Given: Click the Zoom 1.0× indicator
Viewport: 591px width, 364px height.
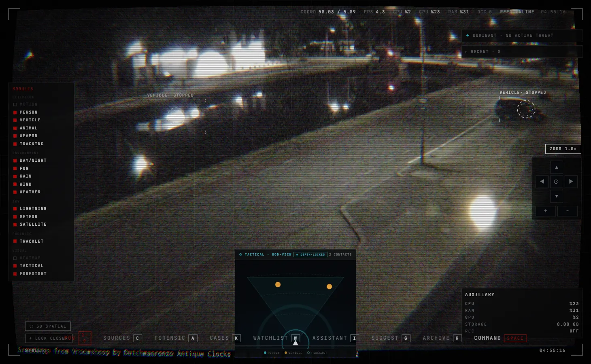Looking at the screenshot, I should (x=563, y=149).
